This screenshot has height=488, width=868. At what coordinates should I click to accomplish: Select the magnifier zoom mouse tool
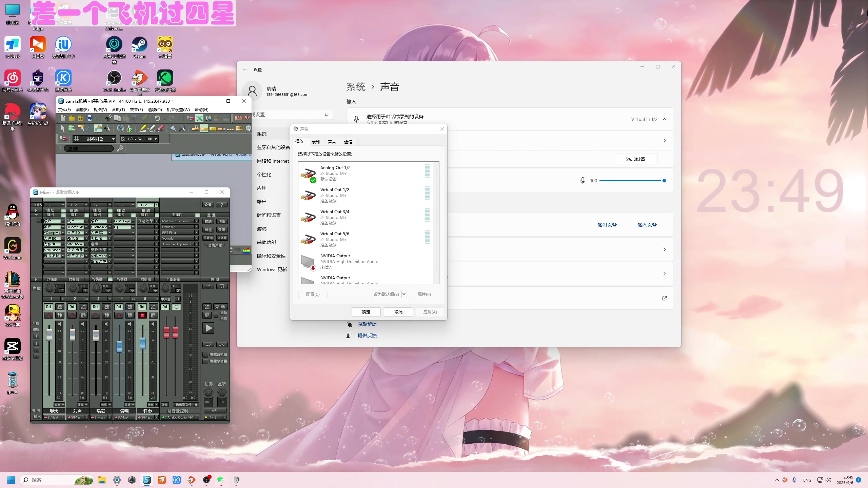pyautogui.click(x=182, y=128)
